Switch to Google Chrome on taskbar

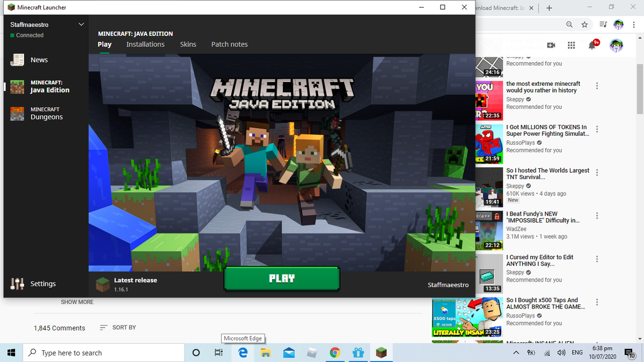click(x=335, y=352)
